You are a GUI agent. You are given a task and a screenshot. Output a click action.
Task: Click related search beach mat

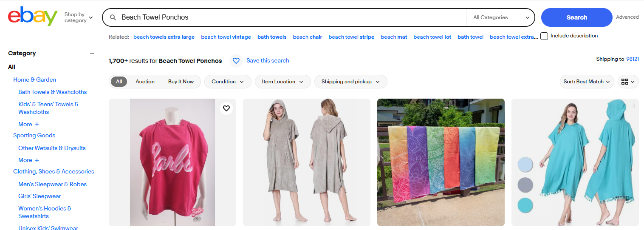point(394,37)
